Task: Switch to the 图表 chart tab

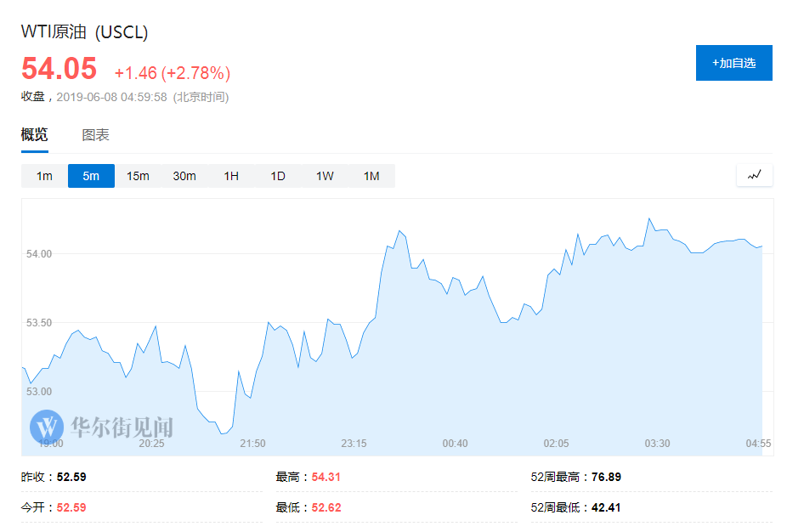Action: pos(95,134)
